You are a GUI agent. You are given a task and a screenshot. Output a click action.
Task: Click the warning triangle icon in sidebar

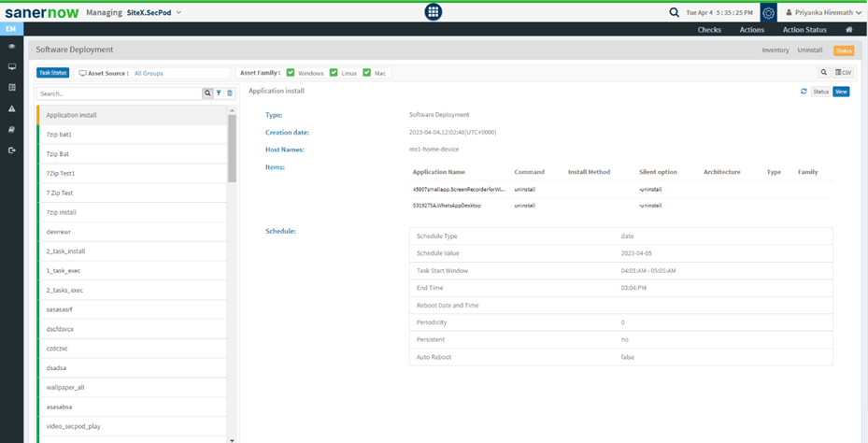[11, 108]
